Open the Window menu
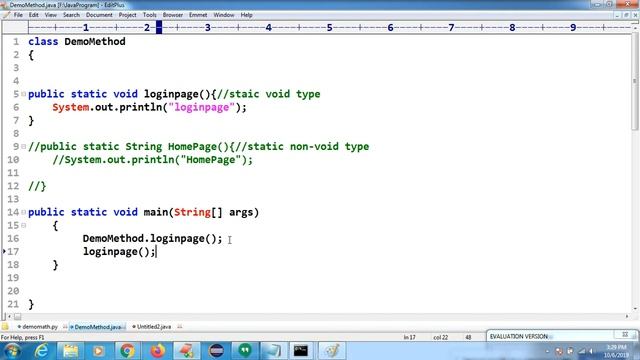The image size is (640, 360). tap(224, 15)
